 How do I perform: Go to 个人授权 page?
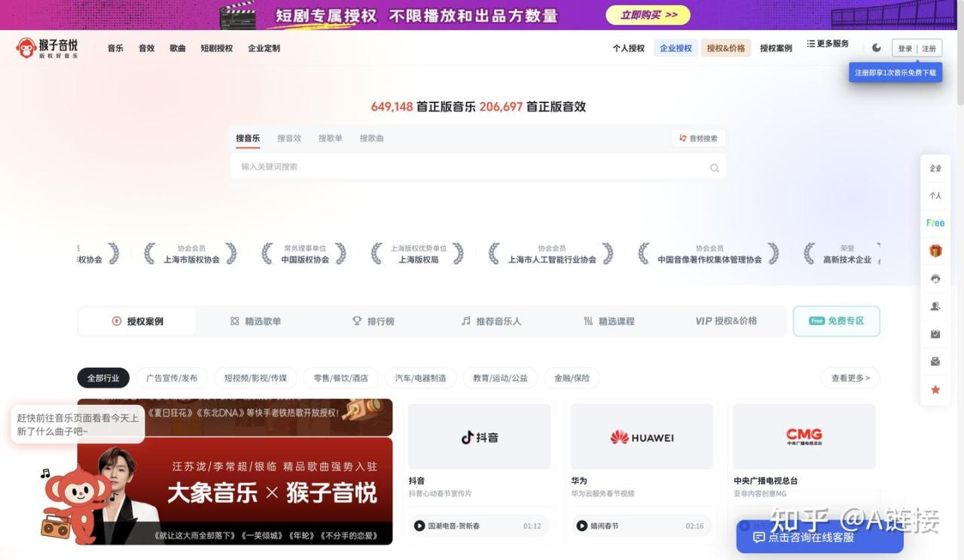[x=629, y=48]
